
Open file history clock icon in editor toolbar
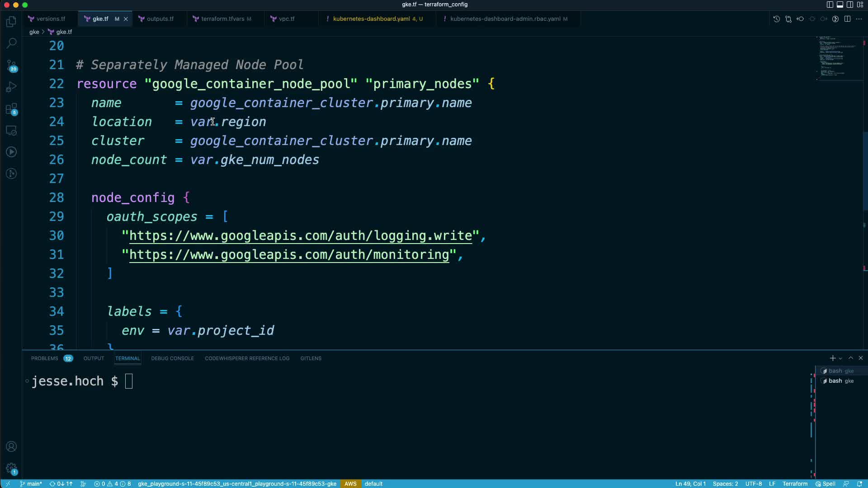click(776, 19)
